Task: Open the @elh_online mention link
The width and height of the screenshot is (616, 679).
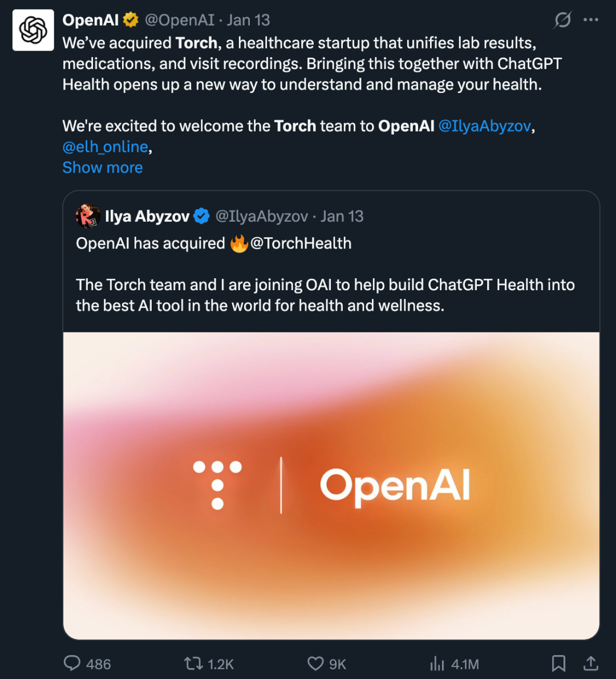Action: (x=106, y=147)
